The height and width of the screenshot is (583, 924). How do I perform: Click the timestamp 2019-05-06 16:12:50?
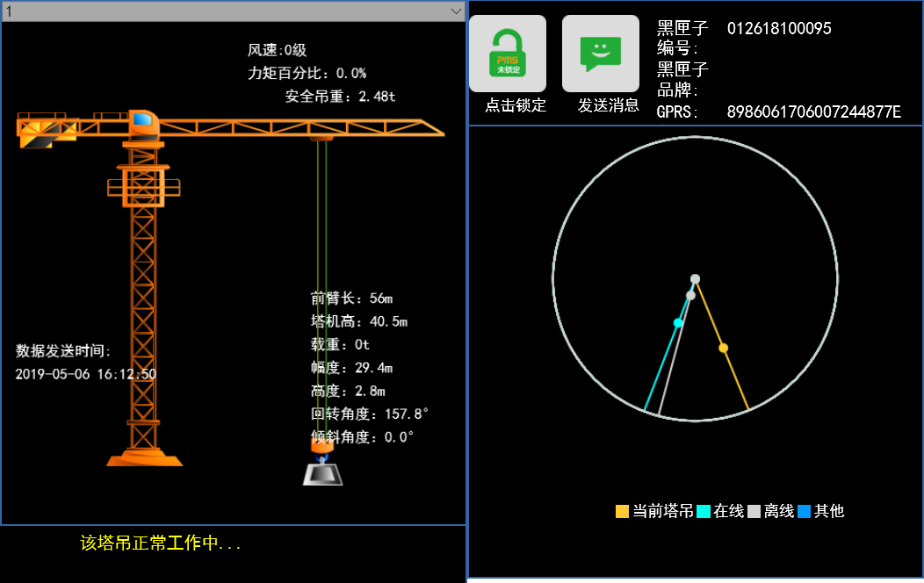coord(86,374)
